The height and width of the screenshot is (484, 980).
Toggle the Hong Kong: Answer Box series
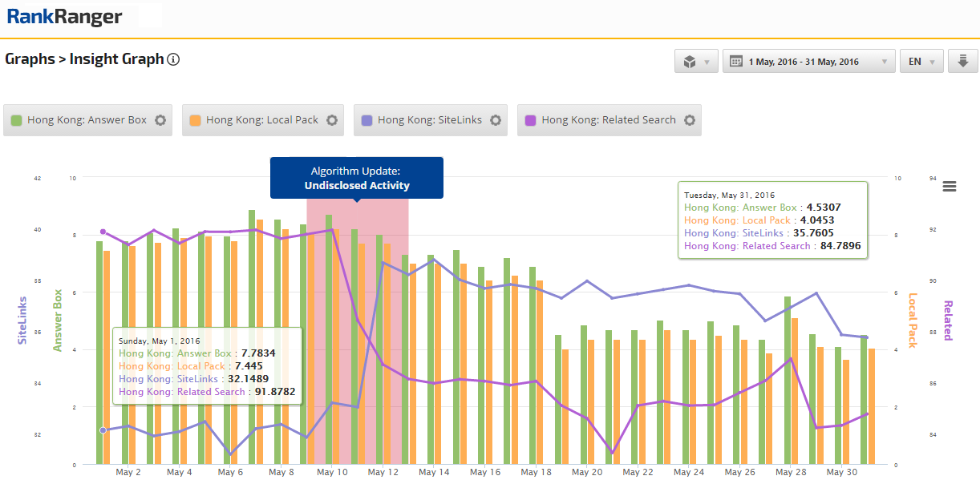87,120
